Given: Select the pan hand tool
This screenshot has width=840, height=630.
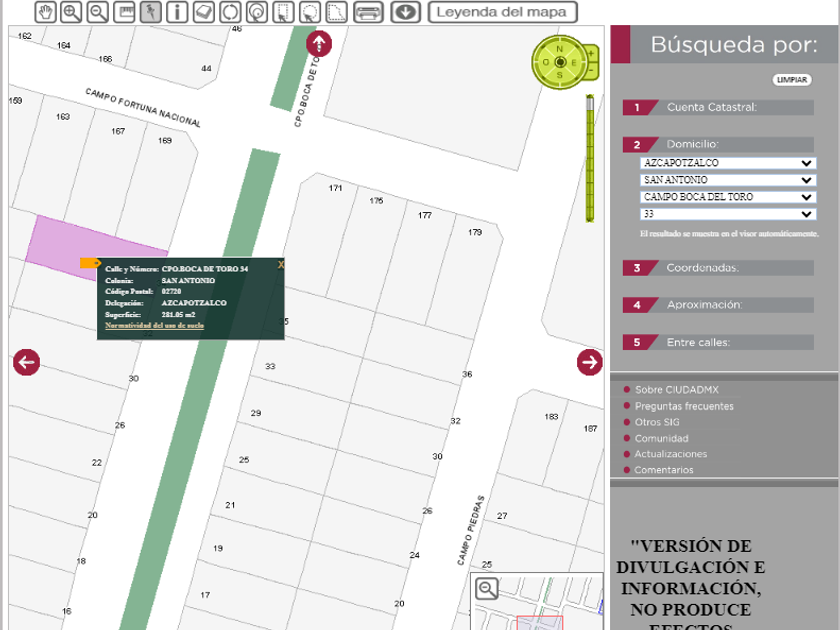Looking at the screenshot, I should 46,12.
